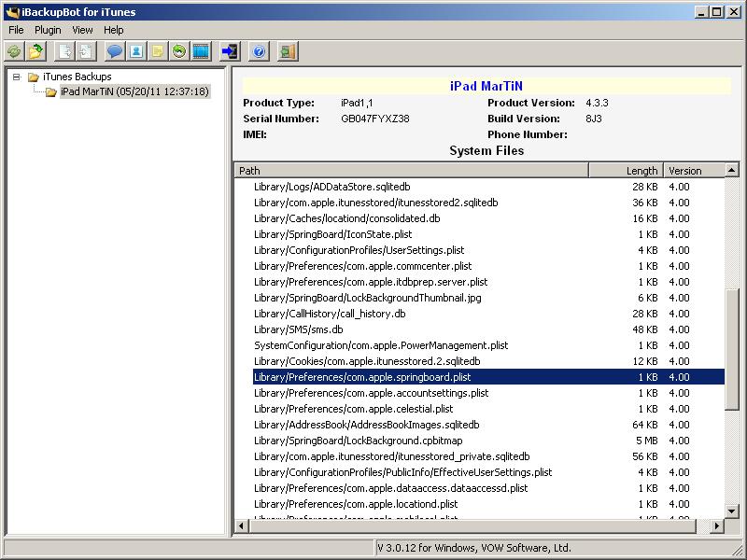Click the vertical scrollbar thumb
The width and height of the screenshot is (747, 560).
point(732,349)
